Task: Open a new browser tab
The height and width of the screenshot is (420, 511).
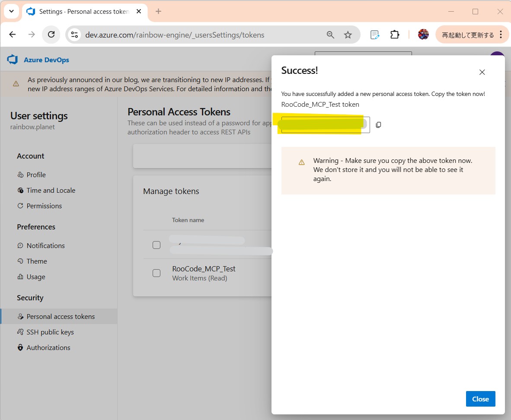Action: [158, 11]
